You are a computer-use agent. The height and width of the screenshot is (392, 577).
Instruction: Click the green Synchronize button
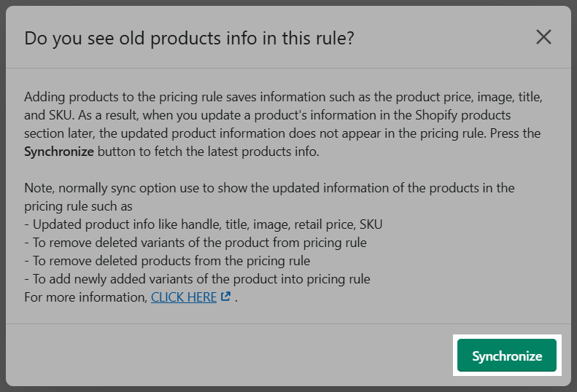(507, 356)
